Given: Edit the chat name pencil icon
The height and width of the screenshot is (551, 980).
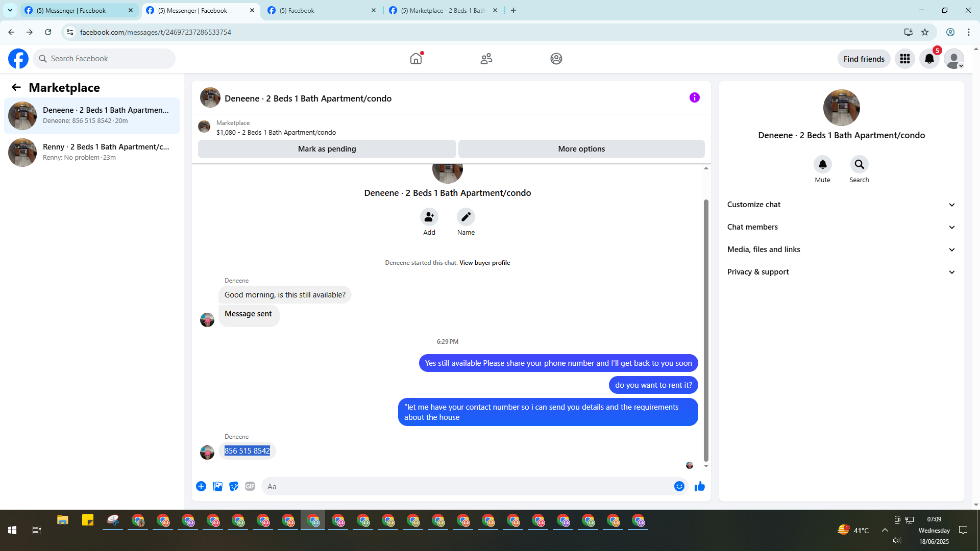Looking at the screenshot, I should pos(466,217).
